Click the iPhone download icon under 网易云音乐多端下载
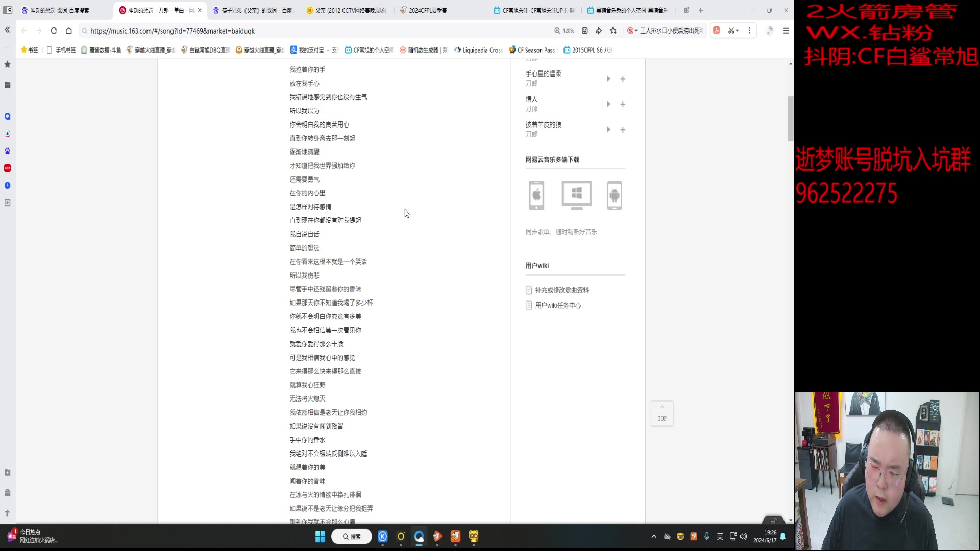980x551 pixels. click(x=536, y=195)
